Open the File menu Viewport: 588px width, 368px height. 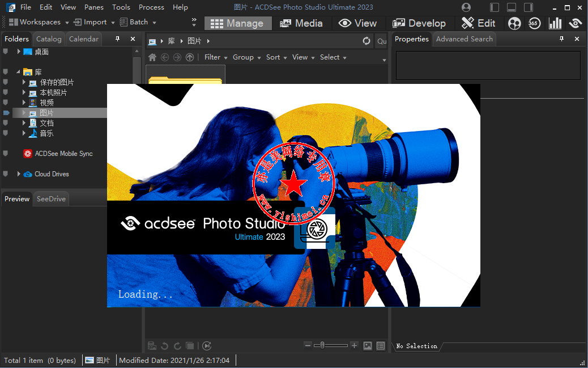[26, 7]
